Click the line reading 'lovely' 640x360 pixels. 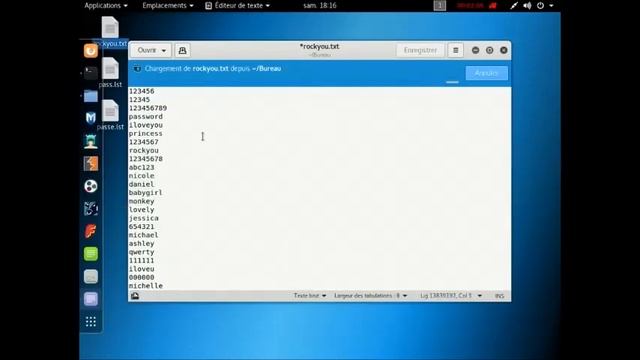(142, 209)
